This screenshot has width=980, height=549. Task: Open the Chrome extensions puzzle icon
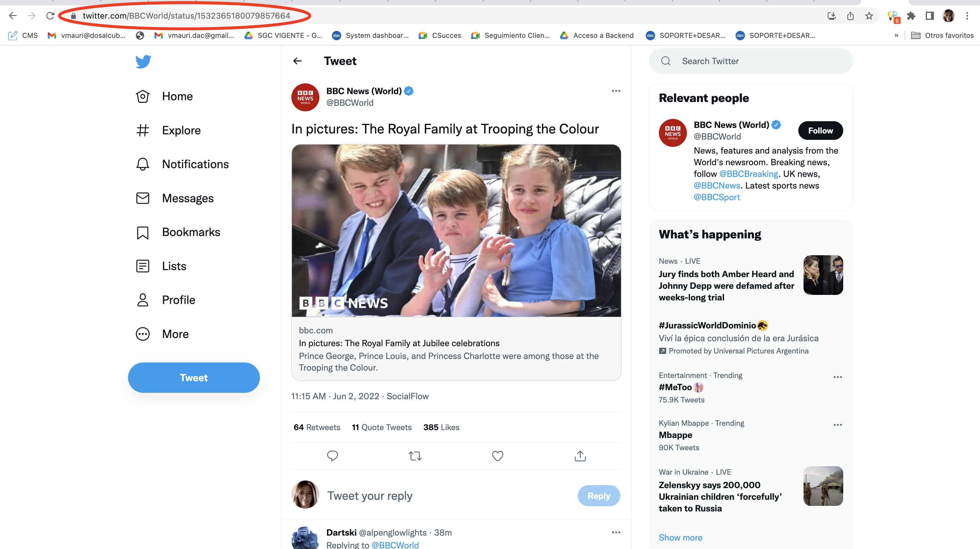[x=911, y=16]
